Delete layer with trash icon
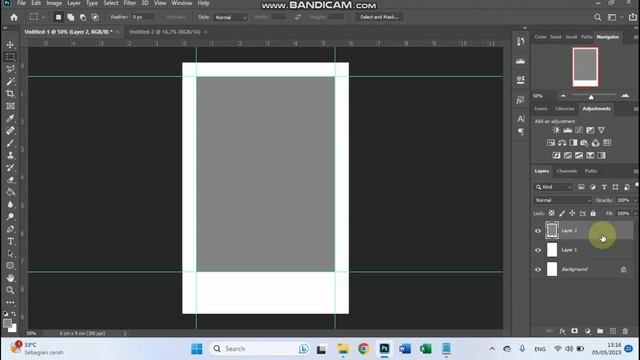Screen dimensions: 640x360 tap(625, 331)
